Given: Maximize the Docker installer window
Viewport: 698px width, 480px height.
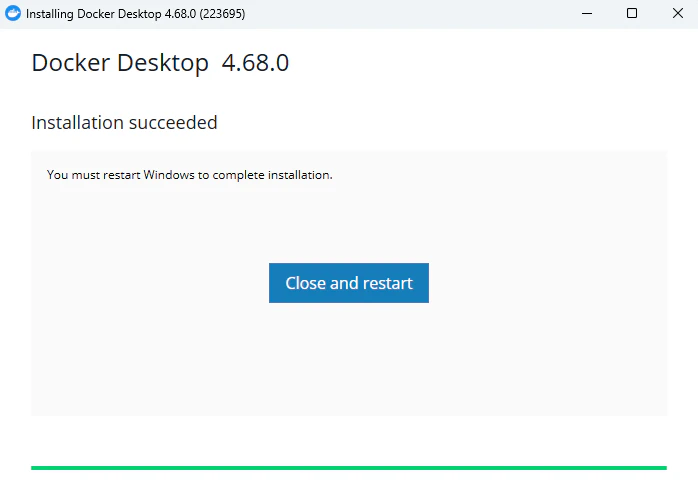Looking at the screenshot, I should pyautogui.click(x=632, y=13).
